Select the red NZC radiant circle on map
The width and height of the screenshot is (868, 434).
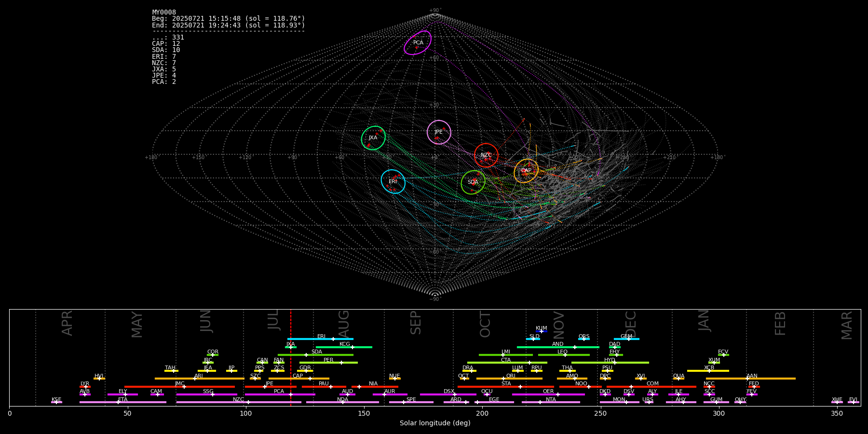point(486,155)
